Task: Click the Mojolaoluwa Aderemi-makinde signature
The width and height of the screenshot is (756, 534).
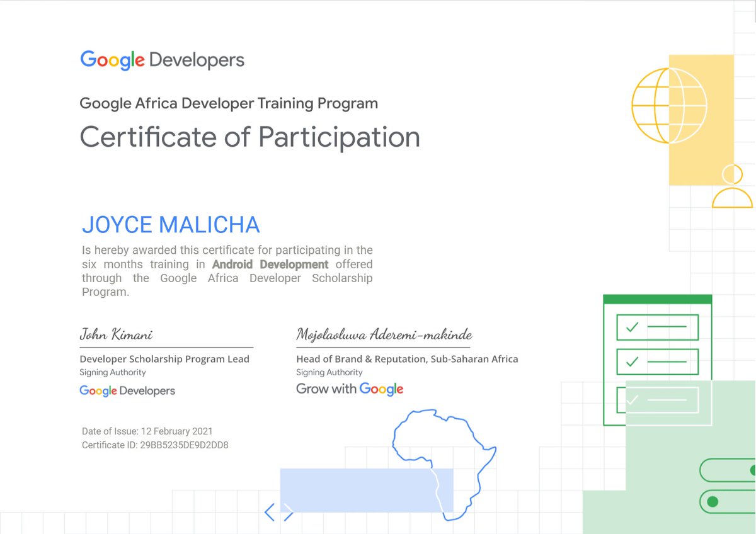Action: tap(384, 334)
